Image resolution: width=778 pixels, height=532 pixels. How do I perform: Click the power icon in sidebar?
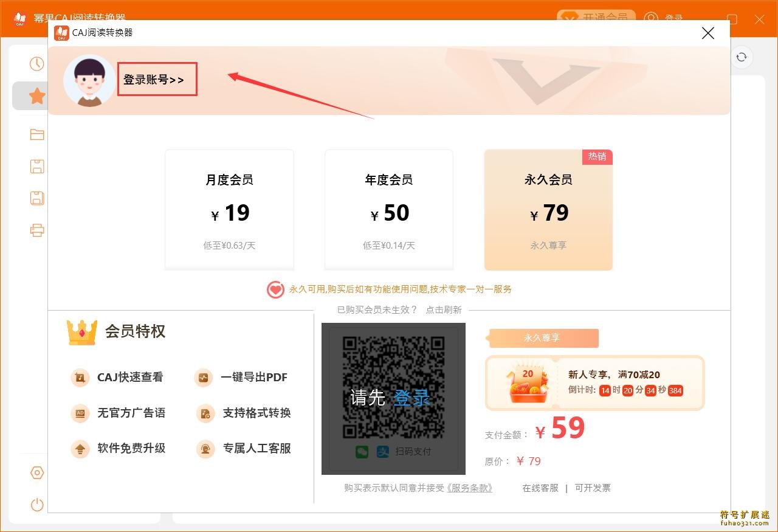pos(37,505)
